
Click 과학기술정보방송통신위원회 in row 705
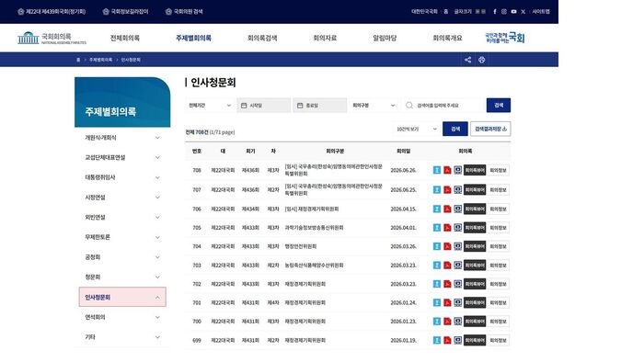coord(315,228)
